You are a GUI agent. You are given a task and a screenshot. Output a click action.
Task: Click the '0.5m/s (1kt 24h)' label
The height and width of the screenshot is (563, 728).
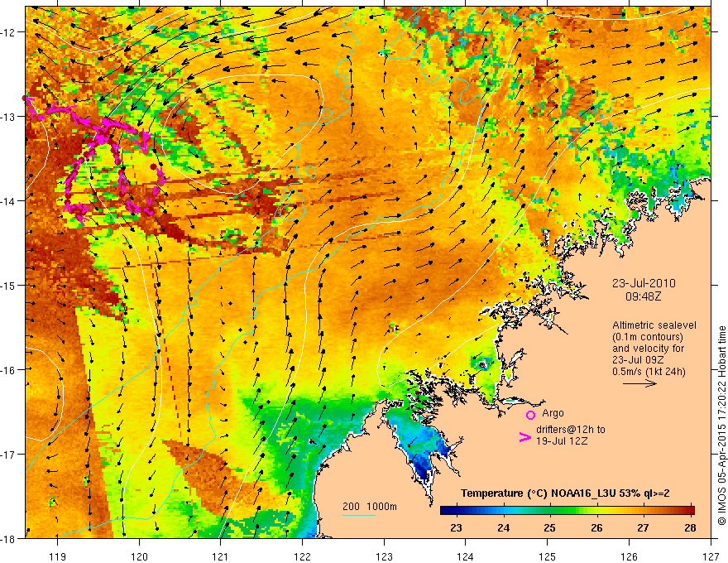tap(649, 372)
